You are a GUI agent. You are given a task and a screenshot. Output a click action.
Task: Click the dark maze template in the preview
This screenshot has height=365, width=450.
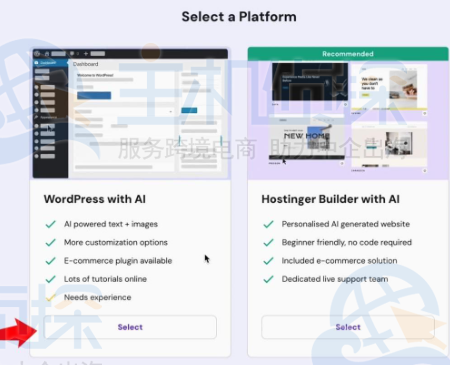point(310,82)
